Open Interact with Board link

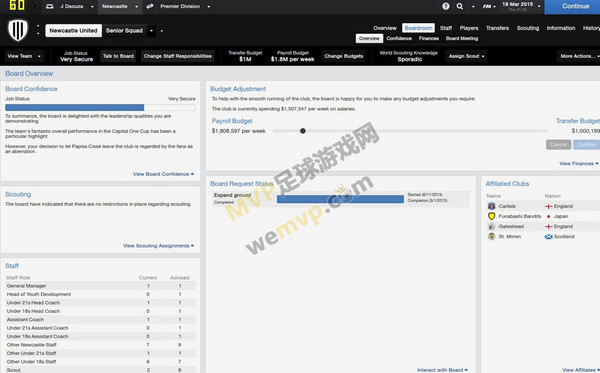click(442, 370)
